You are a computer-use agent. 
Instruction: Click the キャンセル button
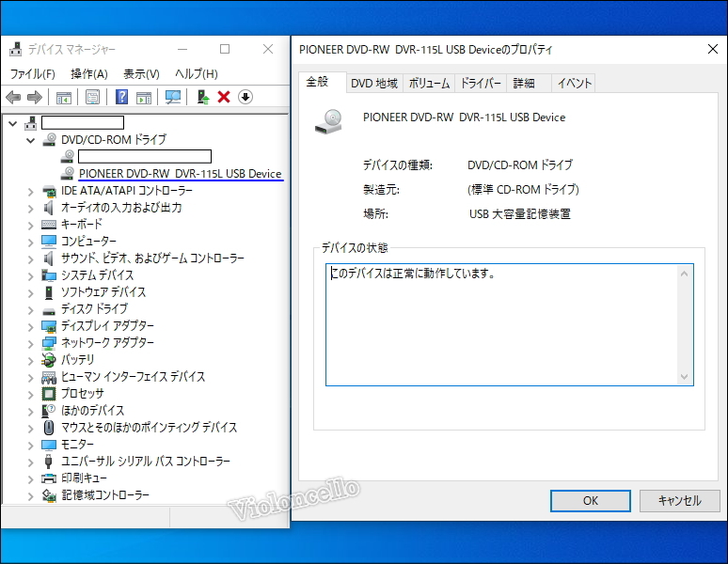(680, 501)
